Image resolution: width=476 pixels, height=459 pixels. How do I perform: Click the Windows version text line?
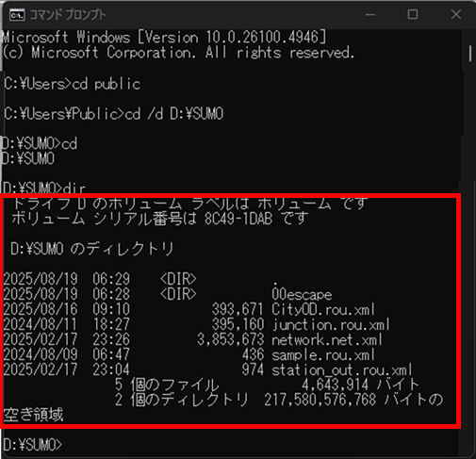(x=164, y=38)
